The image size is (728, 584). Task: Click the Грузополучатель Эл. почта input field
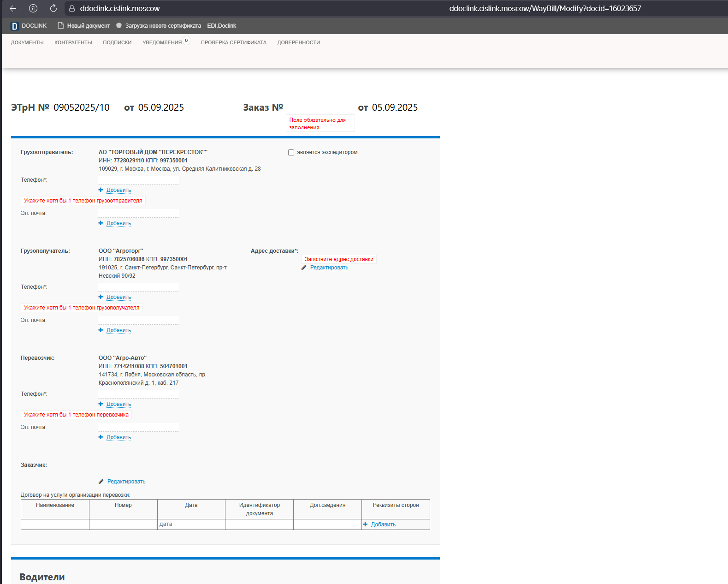[x=138, y=320]
